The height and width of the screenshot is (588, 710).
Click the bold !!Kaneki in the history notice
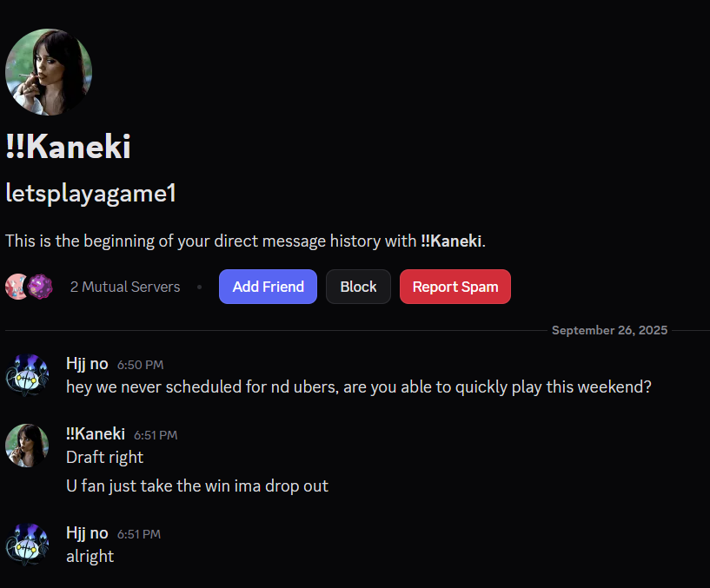451,241
